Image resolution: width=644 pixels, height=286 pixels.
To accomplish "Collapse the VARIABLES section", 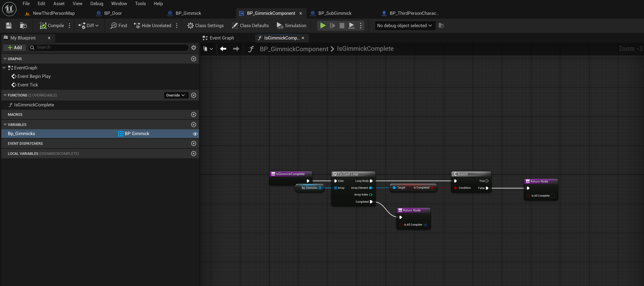I will tap(5, 125).
